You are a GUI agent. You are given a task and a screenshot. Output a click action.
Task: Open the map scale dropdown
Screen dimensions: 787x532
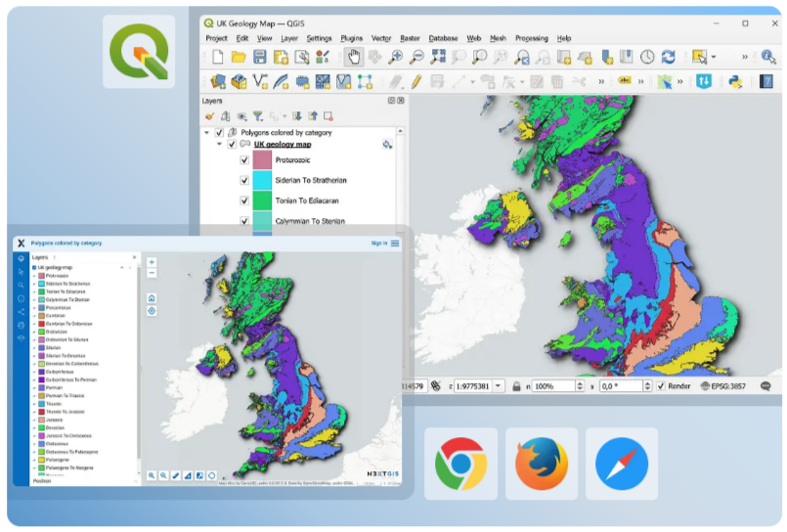(x=500, y=386)
